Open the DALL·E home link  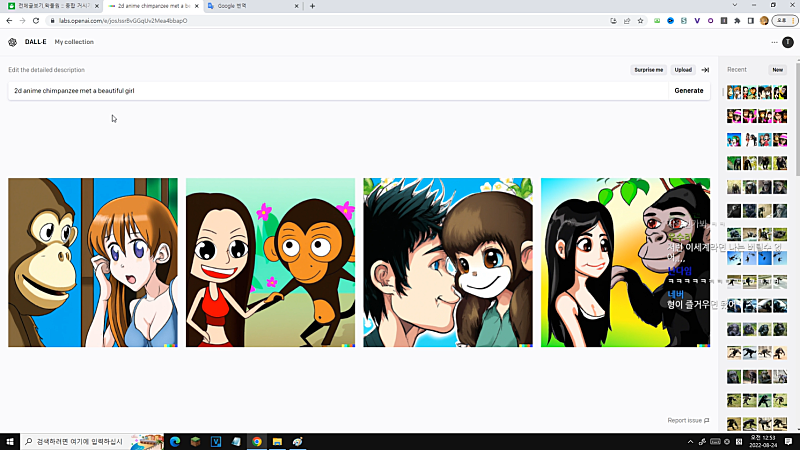click(x=36, y=42)
